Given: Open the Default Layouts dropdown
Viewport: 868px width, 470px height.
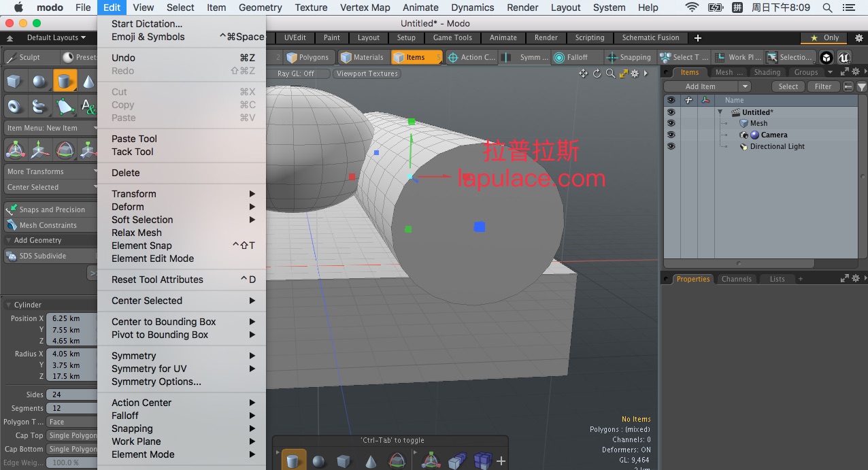Looking at the screenshot, I should [x=56, y=37].
